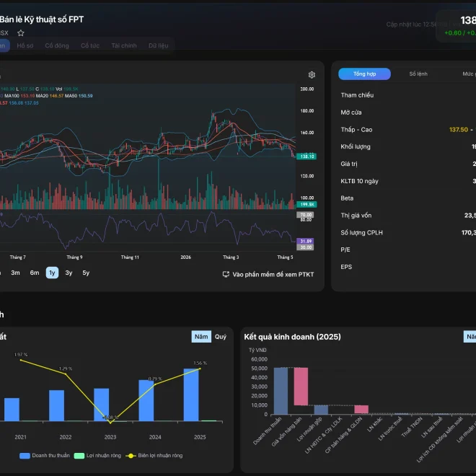
Task: Go to the Dữ liệu tab
Action: point(158,45)
